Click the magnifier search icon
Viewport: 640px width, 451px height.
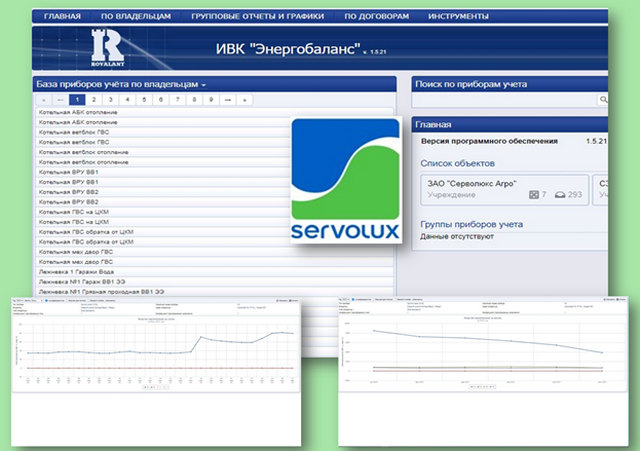[x=603, y=99]
